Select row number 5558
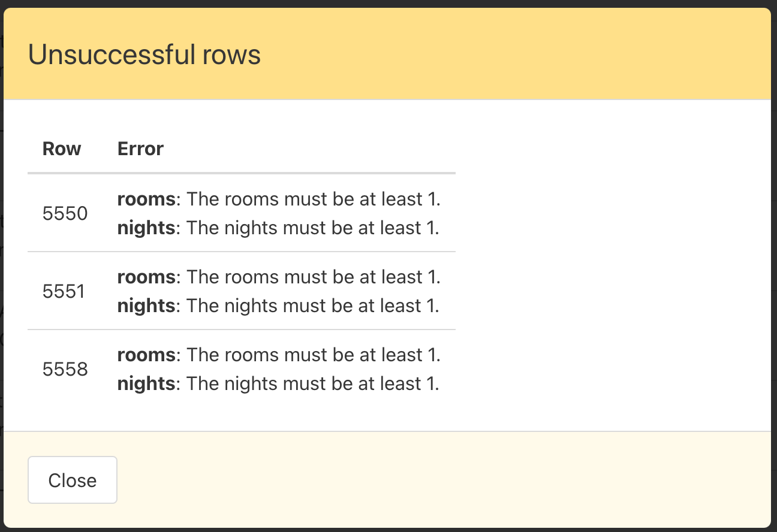This screenshot has width=777, height=532. (x=65, y=369)
